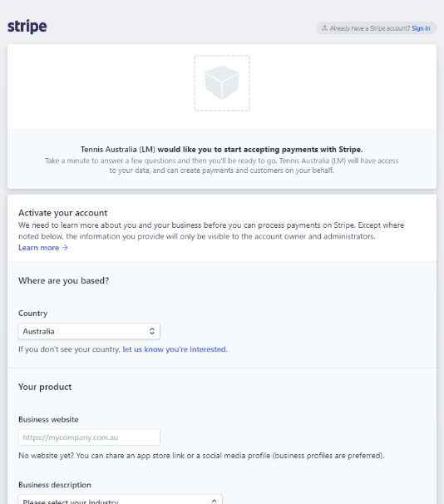Click the Activate your account heading
This screenshot has height=504, width=444.
pos(62,213)
